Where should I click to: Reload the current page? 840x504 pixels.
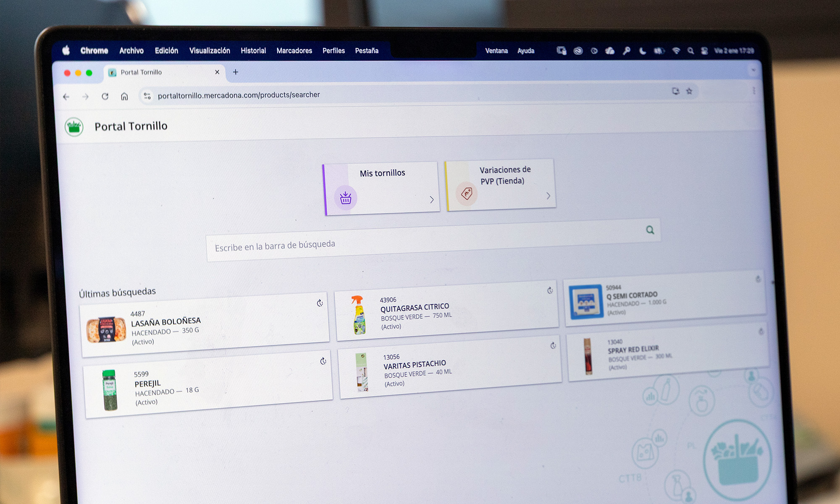coord(105,96)
